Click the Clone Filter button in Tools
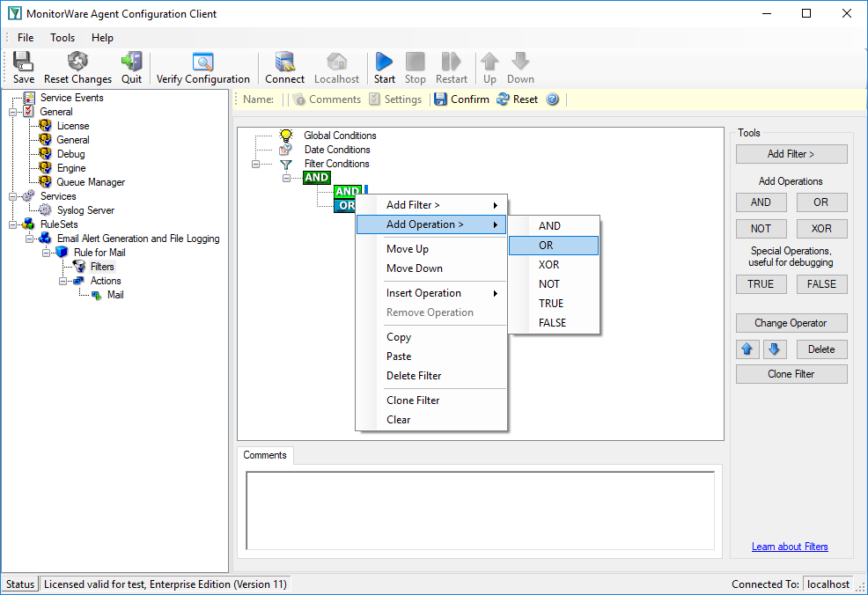The height and width of the screenshot is (595, 868). (791, 374)
